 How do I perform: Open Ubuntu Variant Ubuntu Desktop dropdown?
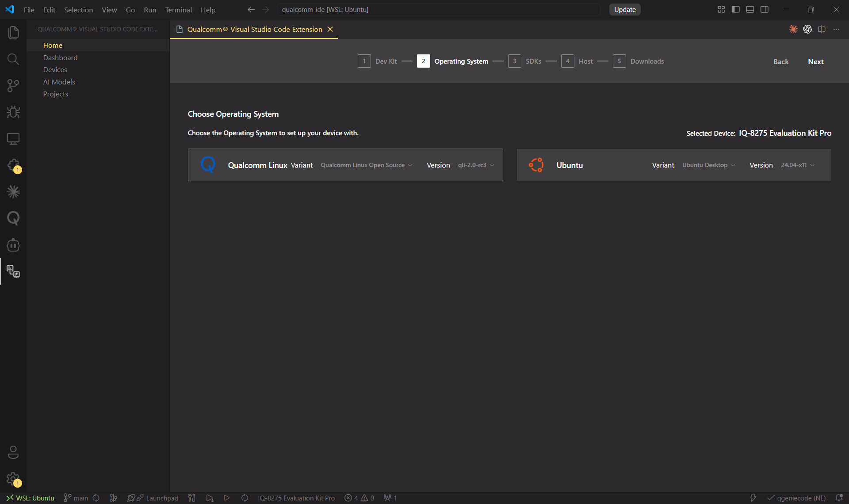coord(709,165)
